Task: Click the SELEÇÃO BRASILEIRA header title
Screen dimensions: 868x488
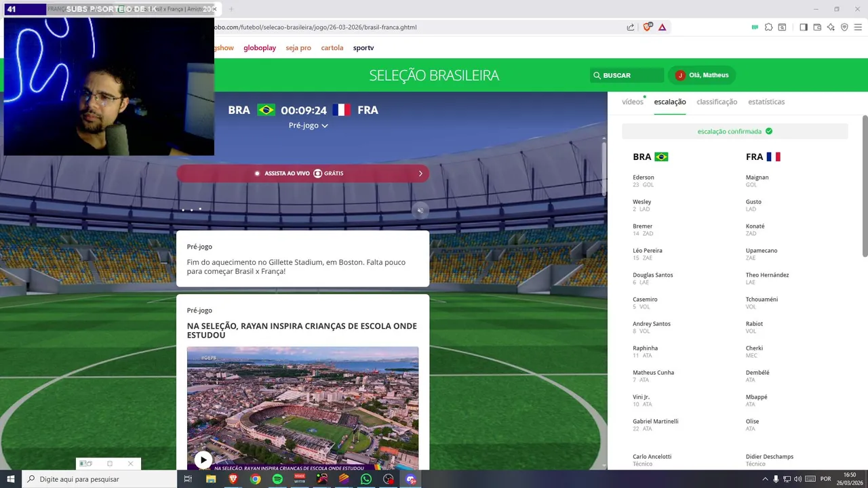Action: (x=434, y=75)
